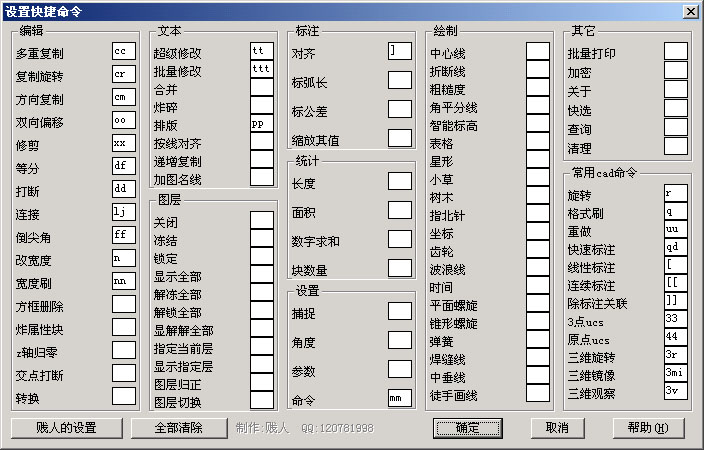
Task: Close the 设置快捷命令 dialog
Action: 690,11
